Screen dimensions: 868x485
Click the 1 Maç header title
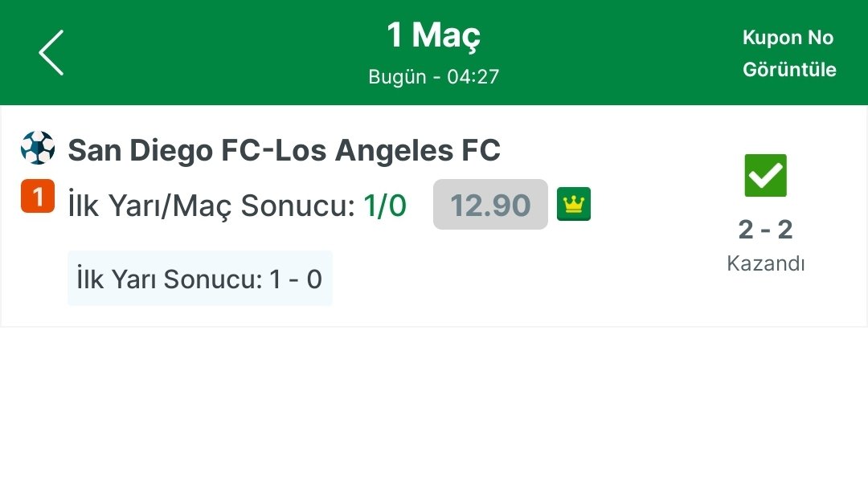coord(433,35)
